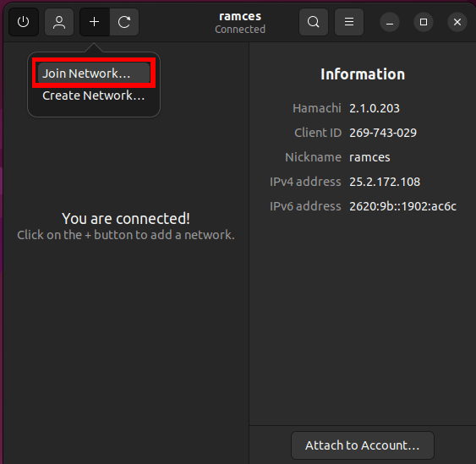Image resolution: width=476 pixels, height=464 pixels.
Task: Open the account user icon
Action: [59, 22]
